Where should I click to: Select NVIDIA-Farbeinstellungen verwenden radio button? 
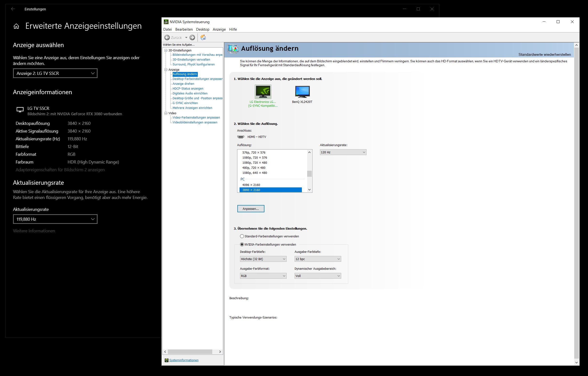point(242,244)
